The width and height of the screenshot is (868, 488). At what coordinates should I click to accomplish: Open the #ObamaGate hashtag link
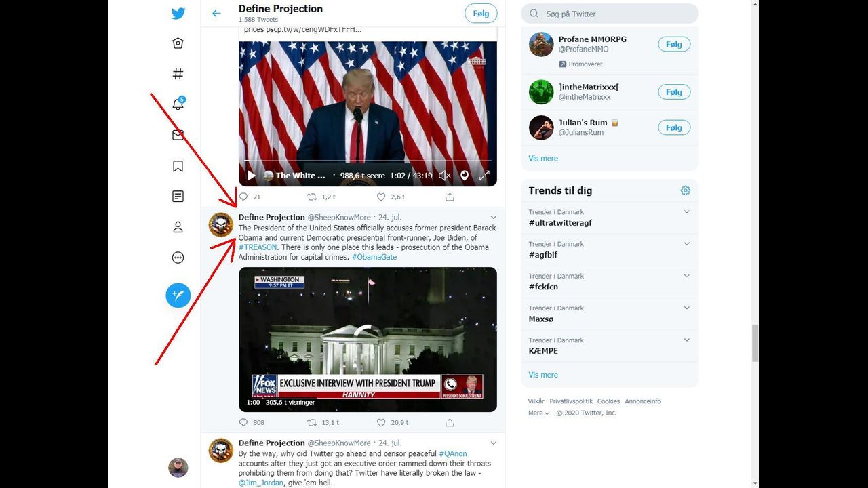[374, 257]
